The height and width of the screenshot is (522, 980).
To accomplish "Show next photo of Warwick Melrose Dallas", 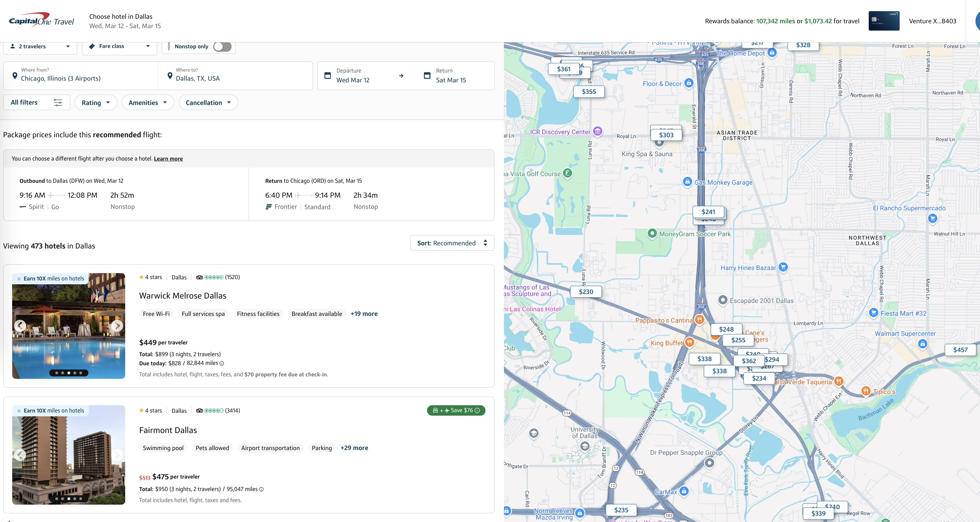I will pyautogui.click(x=117, y=326).
